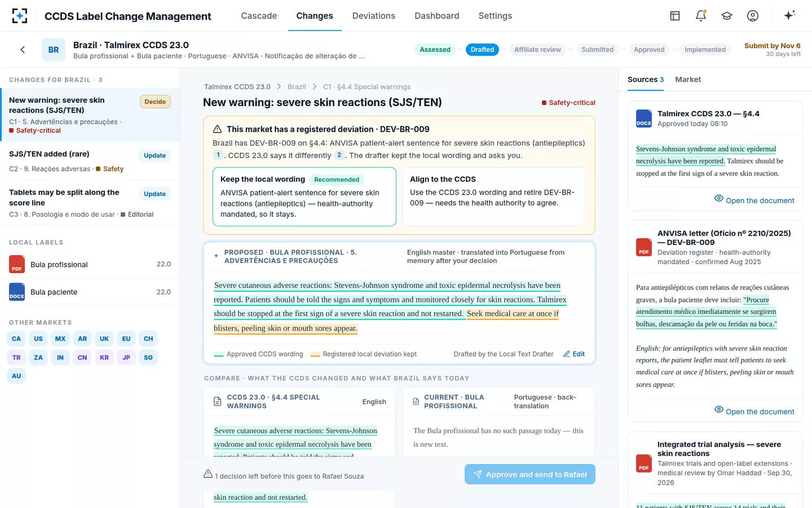Click the sparkle icon beside Proposed heading
The height and width of the screenshot is (508, 812).
(x=216, y=256)
